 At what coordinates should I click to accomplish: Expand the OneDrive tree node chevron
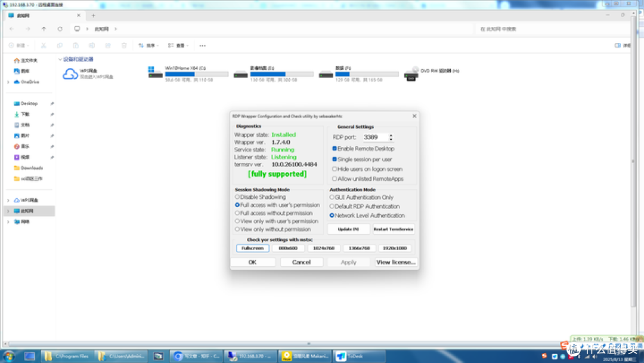8,82
